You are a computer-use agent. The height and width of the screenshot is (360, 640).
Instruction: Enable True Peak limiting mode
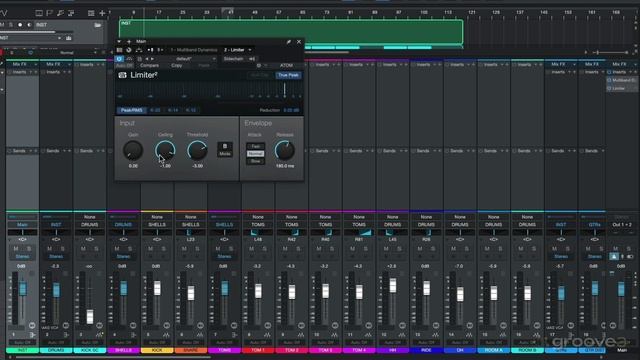[x=288, y=75]
